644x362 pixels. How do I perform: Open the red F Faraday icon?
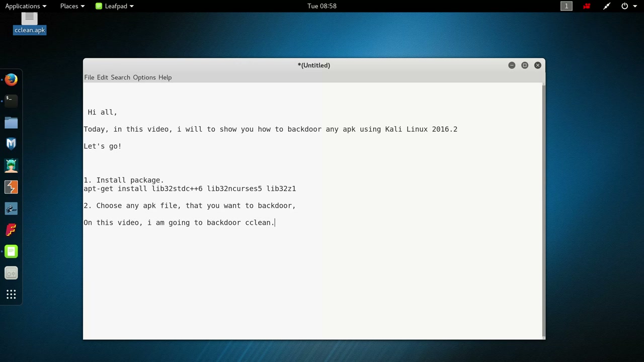coord(11,230)
